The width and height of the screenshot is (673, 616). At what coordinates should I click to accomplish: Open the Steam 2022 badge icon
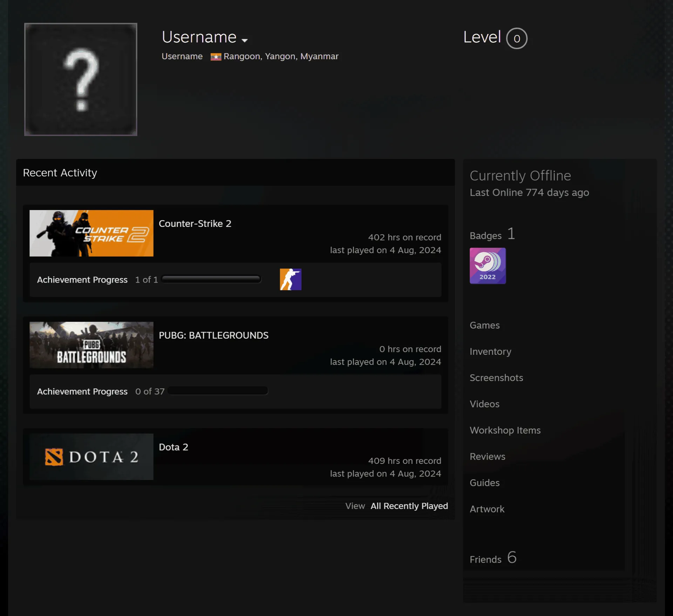point(488,266)
